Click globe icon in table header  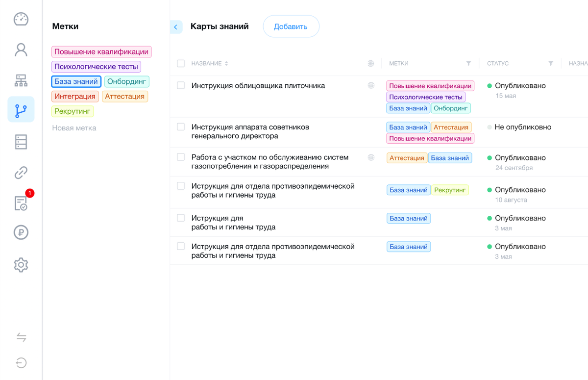371,63
